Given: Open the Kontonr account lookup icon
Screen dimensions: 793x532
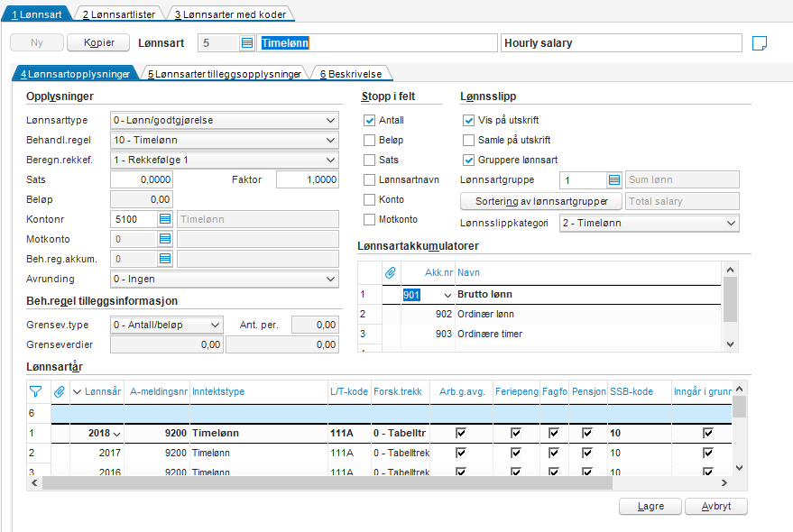Looking at the screenshot, I should point(165,219).
